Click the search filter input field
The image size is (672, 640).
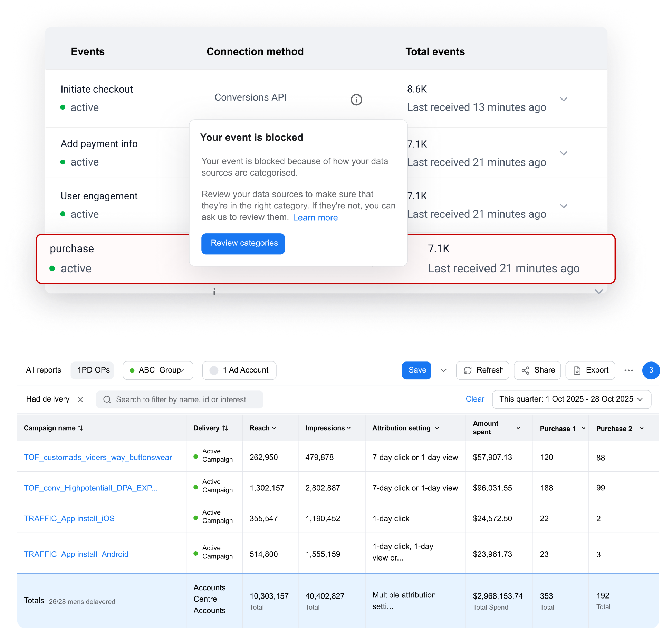click(180, 400)
